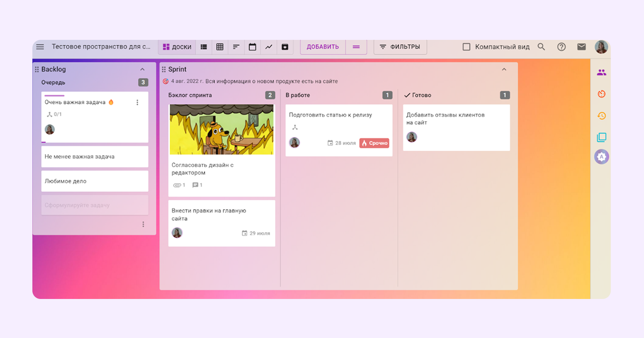The height and width of the screenshot is (338, 644).
Task: Collapse the Sprint board
Action: click(x=504, y=69)
